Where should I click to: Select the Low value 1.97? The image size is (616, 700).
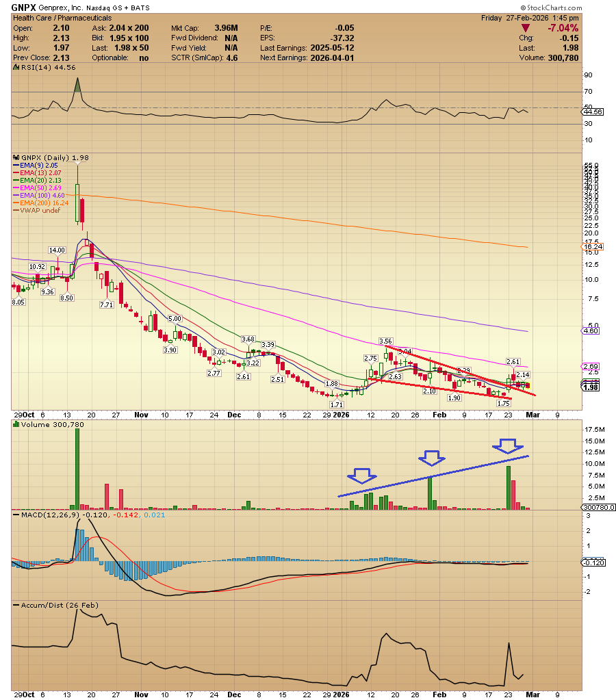click(61, 48)
